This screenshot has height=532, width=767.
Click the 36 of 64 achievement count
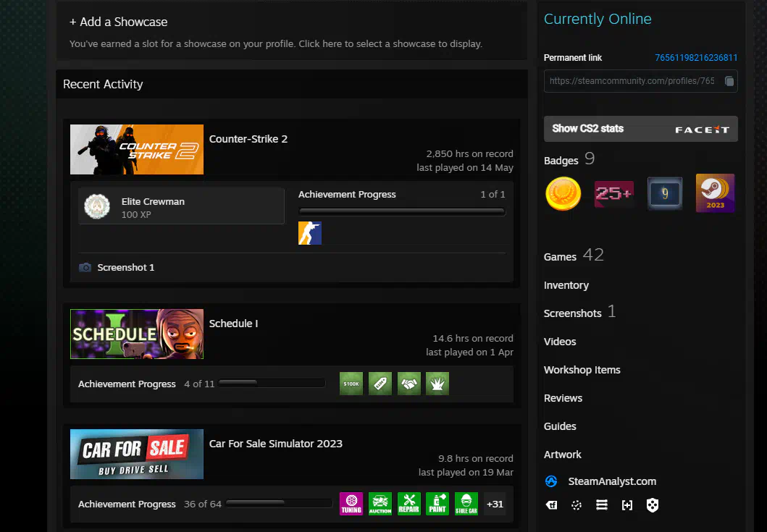[x=203, y=504]
